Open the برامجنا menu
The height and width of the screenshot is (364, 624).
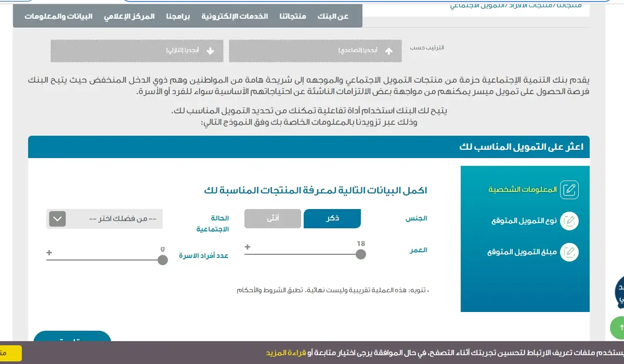pyautogui.click(x=178, y=16)
